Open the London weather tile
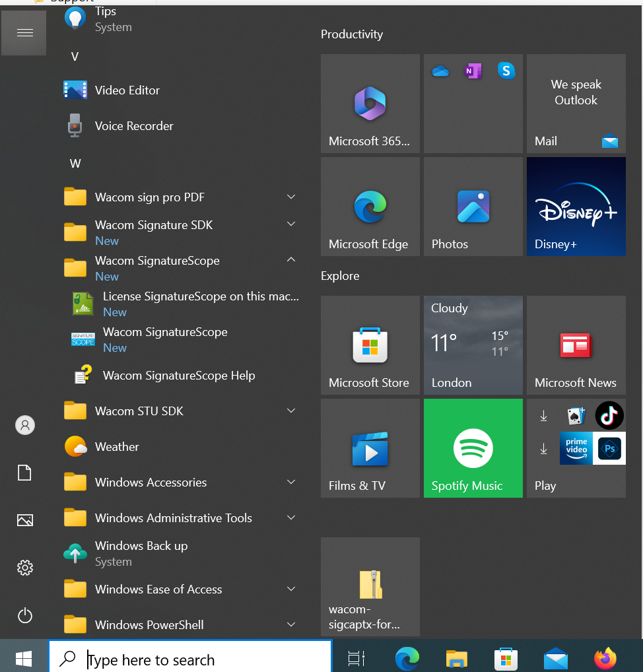Image resolution: width=643 pixels, height=672 pixels. (473, 345)
